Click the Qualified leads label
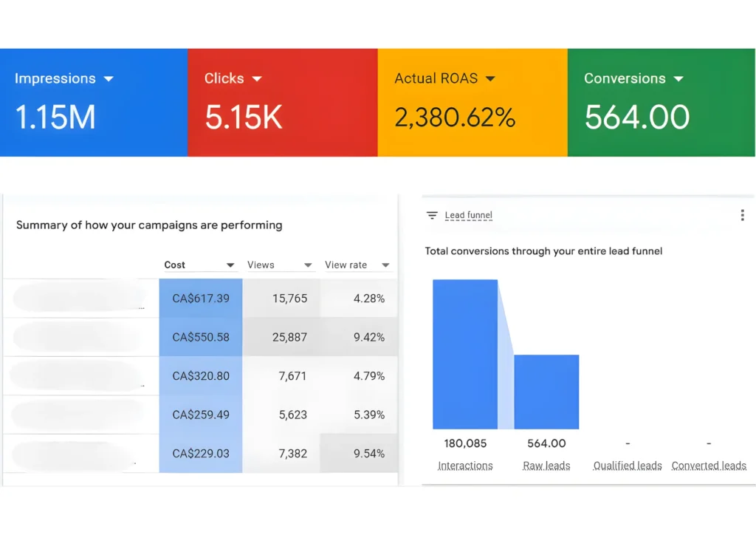 [x=628, y=466]
